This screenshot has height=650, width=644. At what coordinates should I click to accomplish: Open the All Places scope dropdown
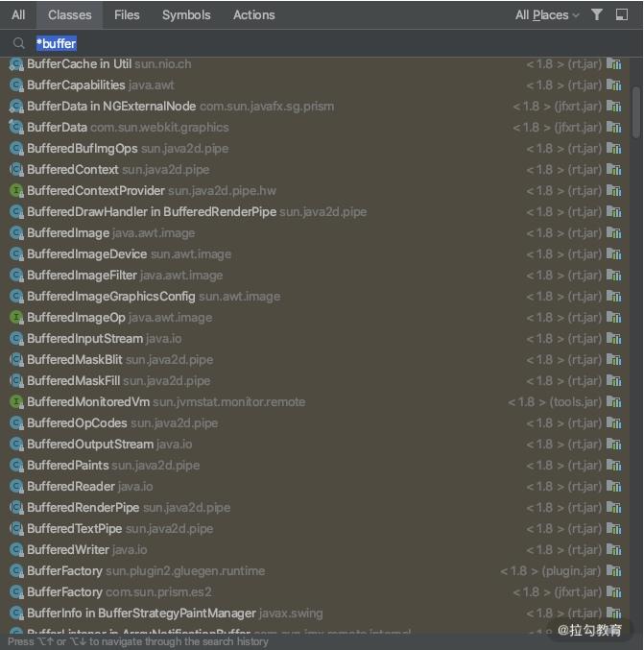click(547, 14)
